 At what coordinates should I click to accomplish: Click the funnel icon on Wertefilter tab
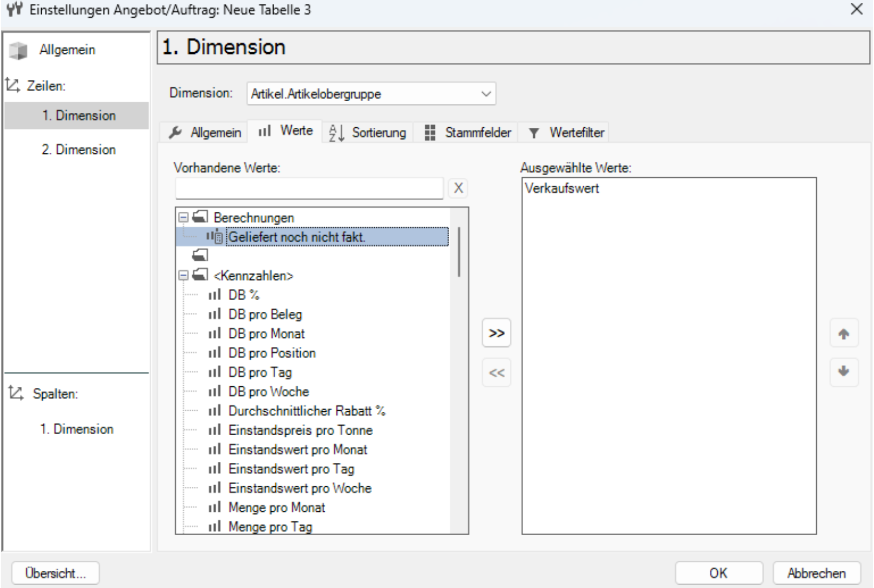pyautogui.click(x=534, y=133)
